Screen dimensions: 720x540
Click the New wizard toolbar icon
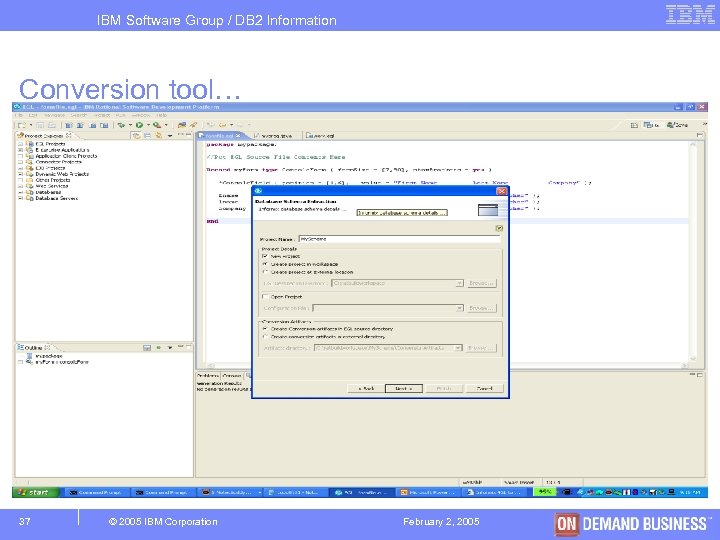coord(22,125)
